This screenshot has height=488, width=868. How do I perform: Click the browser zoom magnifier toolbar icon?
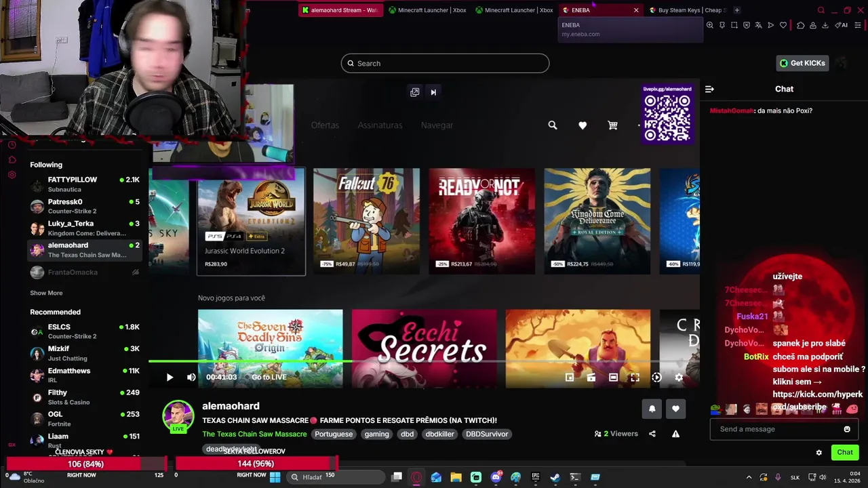pyautogui.click(x=709, y=25)
